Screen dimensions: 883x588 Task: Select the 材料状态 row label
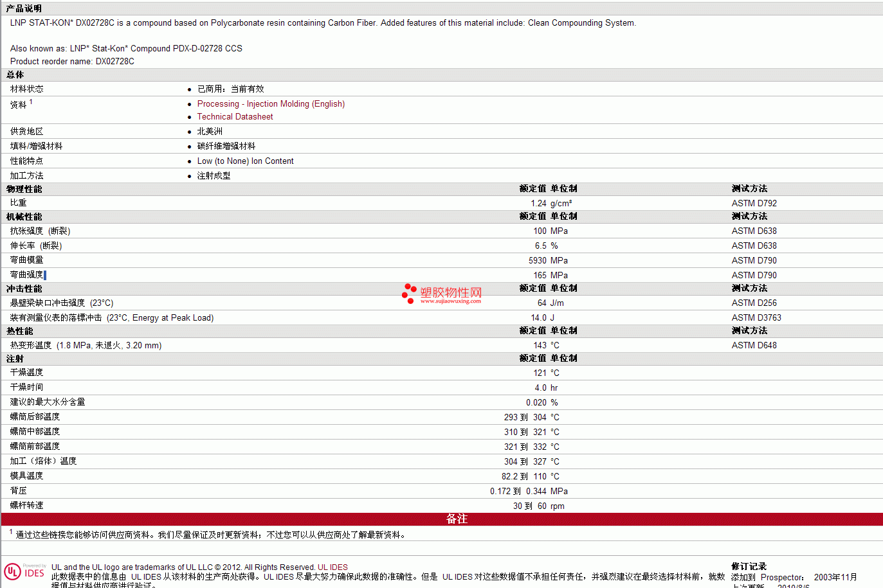coord(27,89)
